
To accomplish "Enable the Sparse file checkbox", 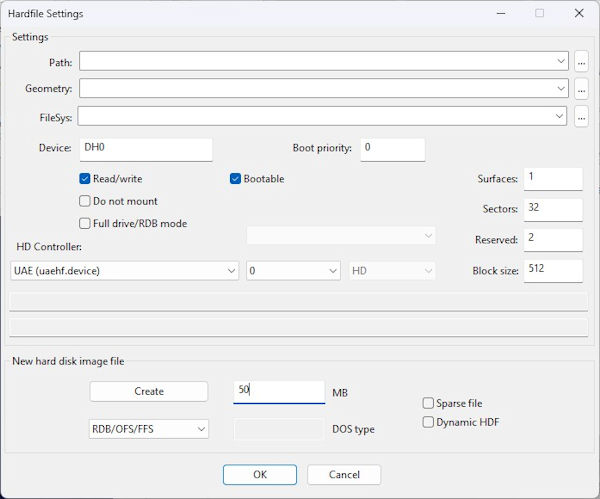I will click(x=428, y=404).
